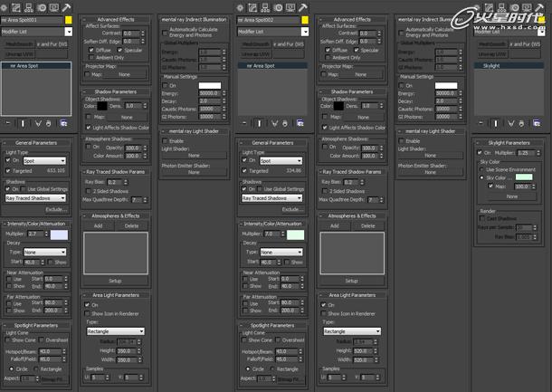Open the Motion tab in the Spot002 panel
Viewport: 552px width, 392px height.
point(278,7)
